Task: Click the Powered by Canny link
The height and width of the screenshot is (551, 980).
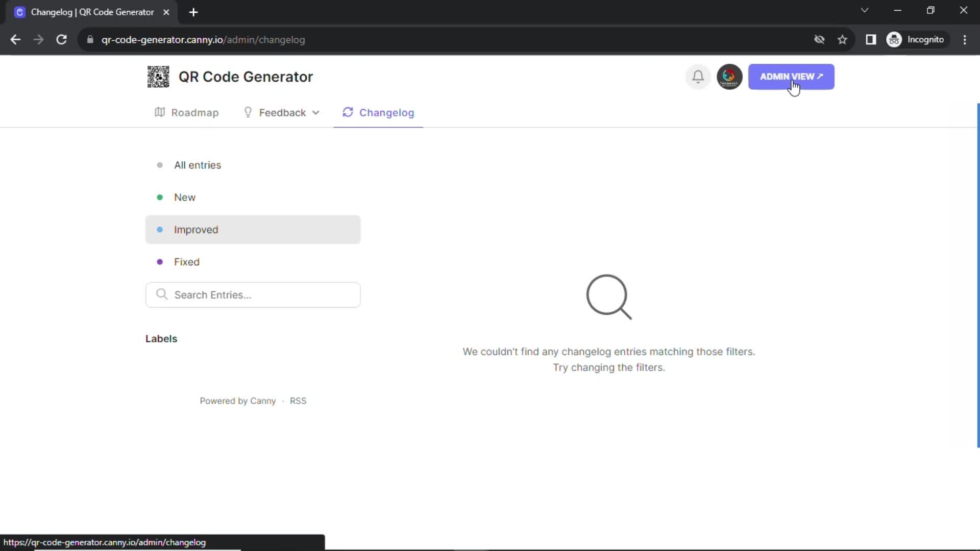Action: pyautogui.click(x=237, y=400)
